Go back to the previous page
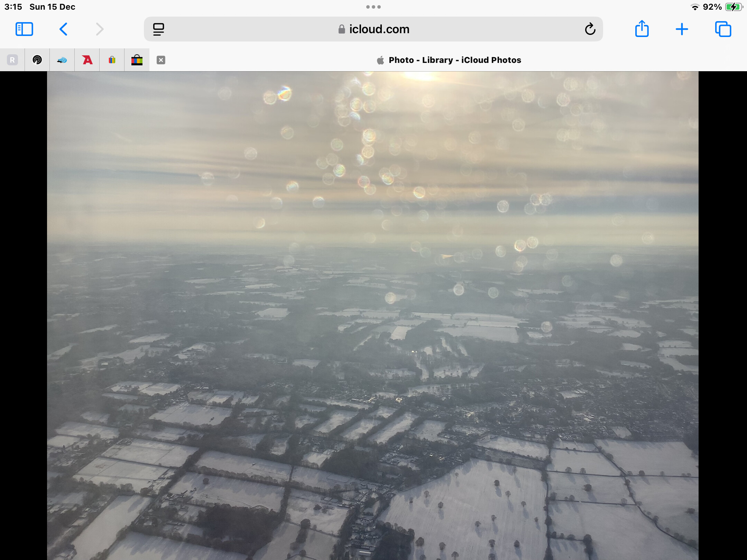Image resolution: width=747 pixels, height=560 pixels. click(x=63, y=29)
